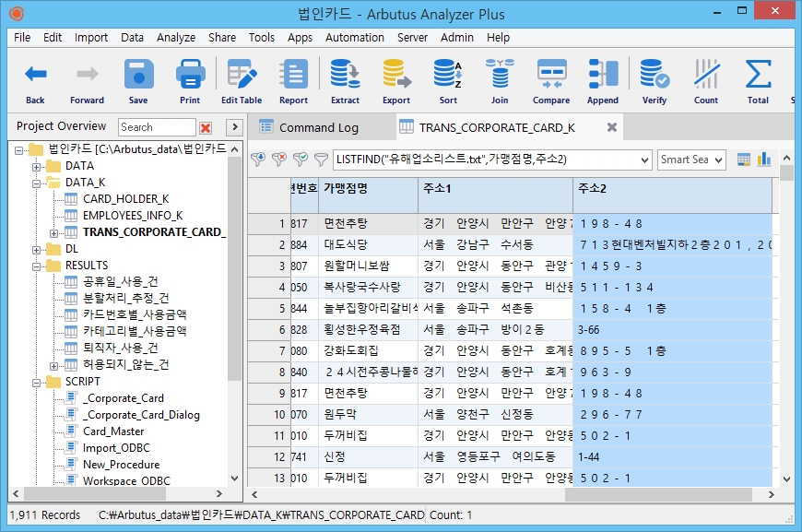Open the Verify tool

[x=655, y=81]
